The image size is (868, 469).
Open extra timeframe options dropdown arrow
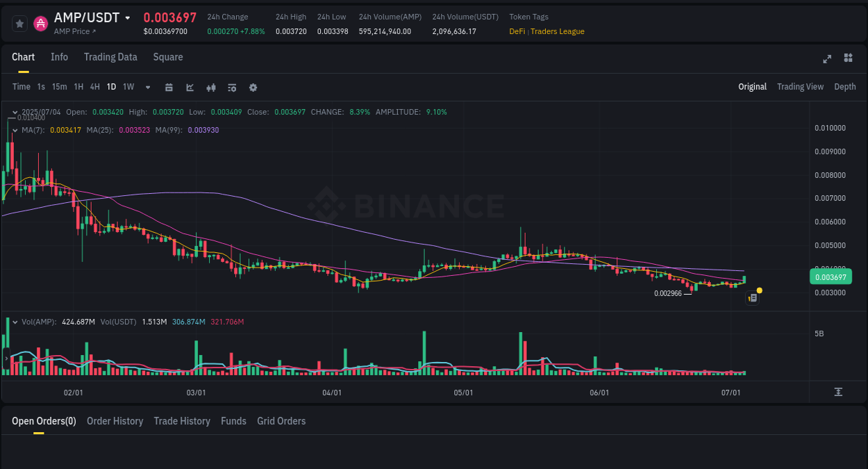[147, 87]
